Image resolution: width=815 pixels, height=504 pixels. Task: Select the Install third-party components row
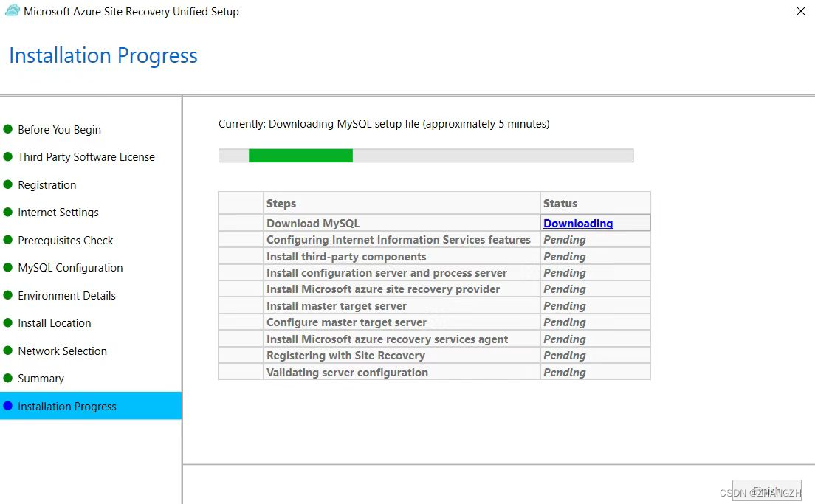point(434,256)
